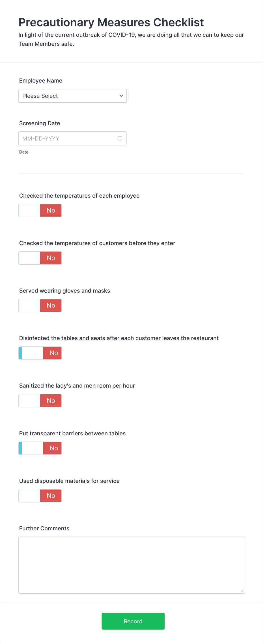263x644 pixels.
Task: Open the dropdown chevron next to Please Select
Action: (x=120, y=96)
